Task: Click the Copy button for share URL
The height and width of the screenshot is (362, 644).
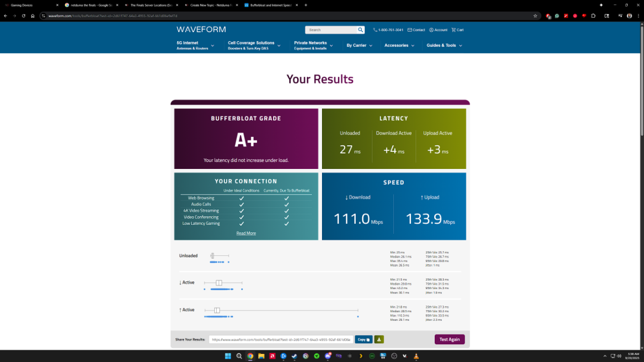Action: [x=363, y=339]
